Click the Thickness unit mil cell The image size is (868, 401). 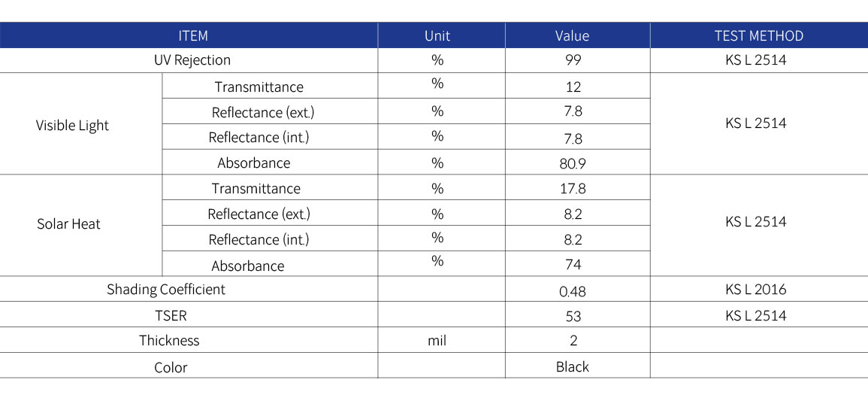click(437, 340)
